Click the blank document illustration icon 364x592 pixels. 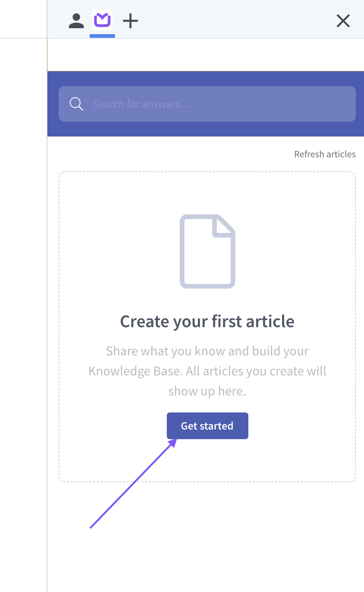208,251
